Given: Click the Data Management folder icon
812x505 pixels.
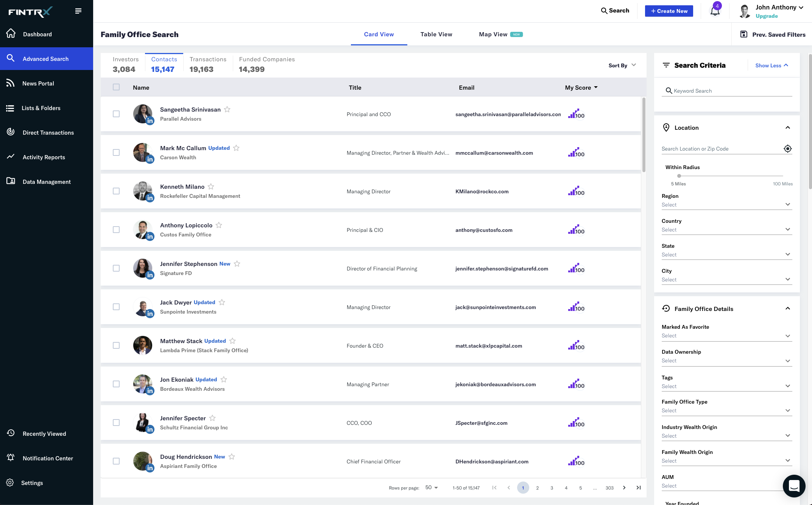Looking at the screenshot, I should tap(11, 181).
